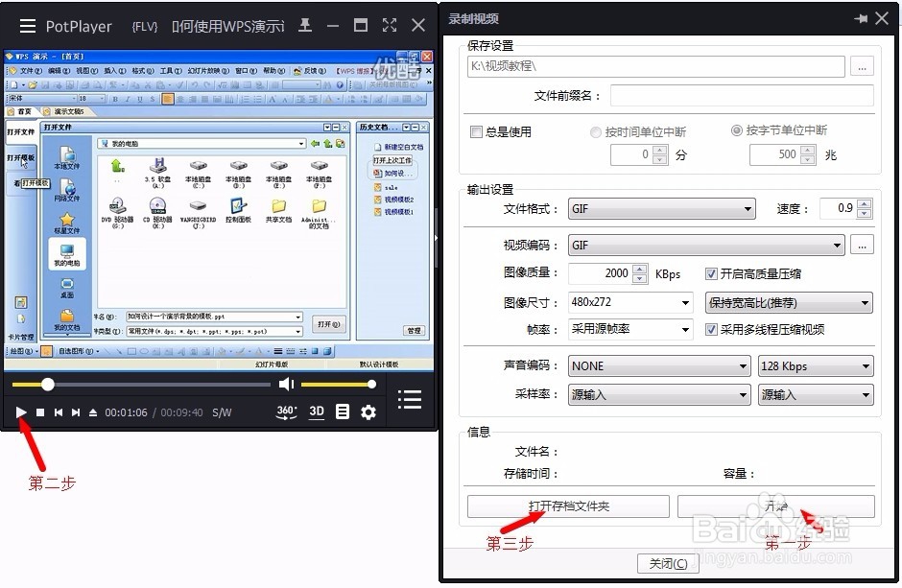Play the video in PotPlayer
This screenshot has height=588, width=902.
pos(21,412)
